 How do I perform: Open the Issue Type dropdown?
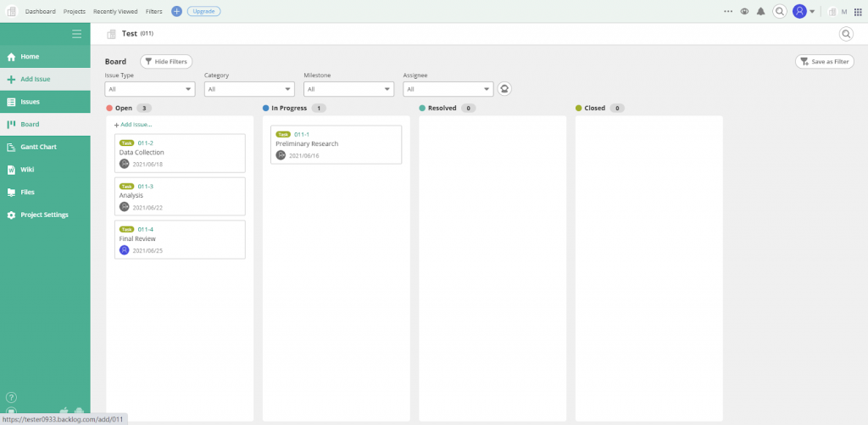click(x=150, y=89)
